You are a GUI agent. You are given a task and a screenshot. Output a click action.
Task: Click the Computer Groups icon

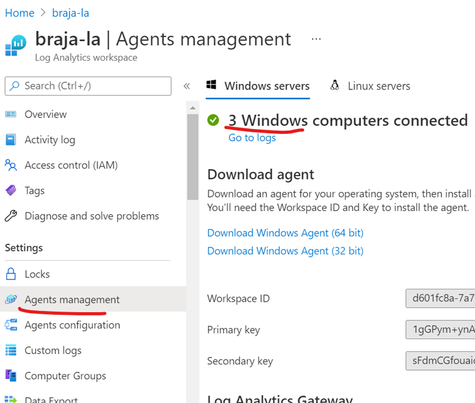coord(11,376)
